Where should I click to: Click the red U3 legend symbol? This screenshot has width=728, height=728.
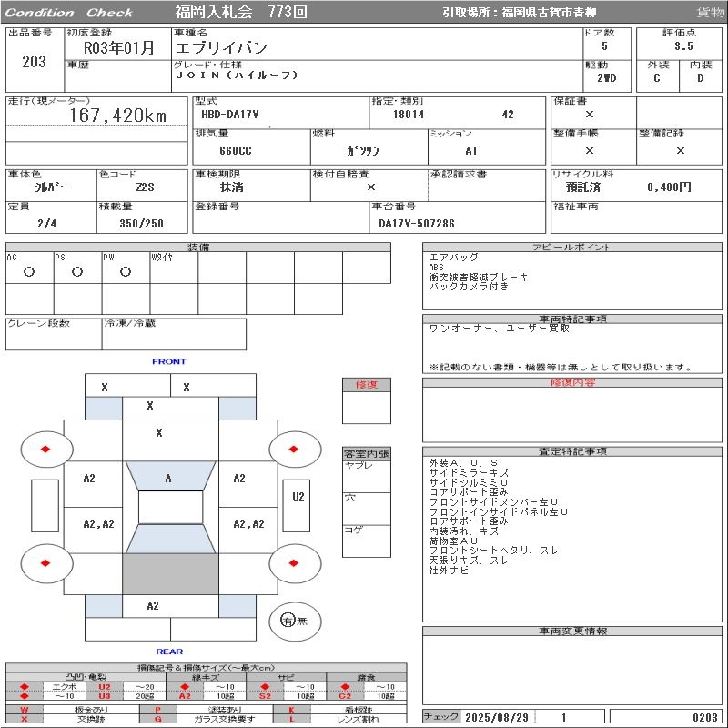(x=105, y=696)
